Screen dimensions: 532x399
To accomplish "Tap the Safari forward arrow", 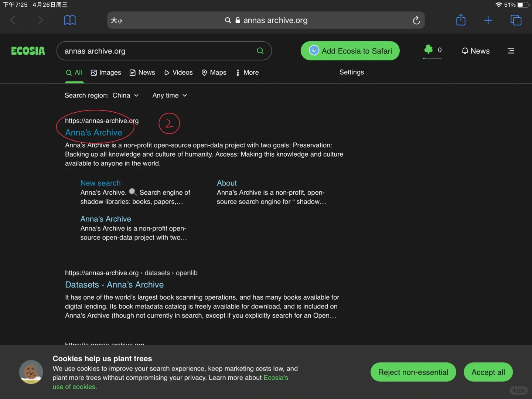I will pyautogui.click(x=40, y=20).
